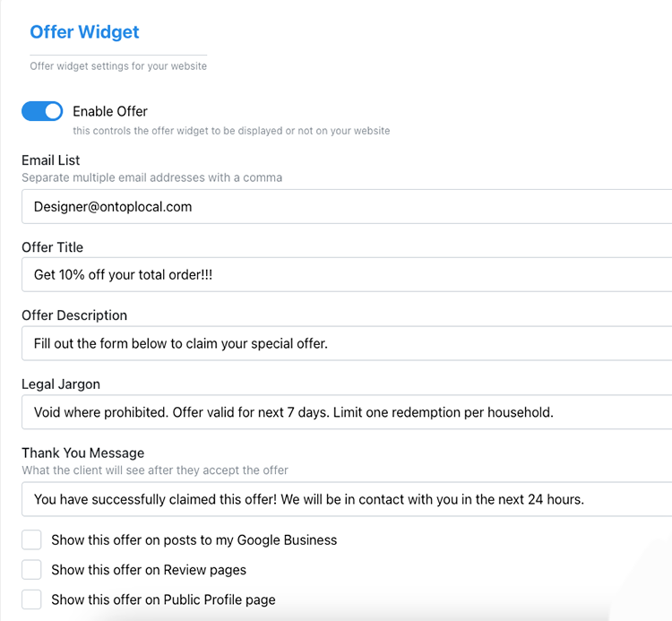The width and height of the screenshot is (672, 621).
Task: Tick the Review pages offer checkbox
Action: (x=32, y=569)
